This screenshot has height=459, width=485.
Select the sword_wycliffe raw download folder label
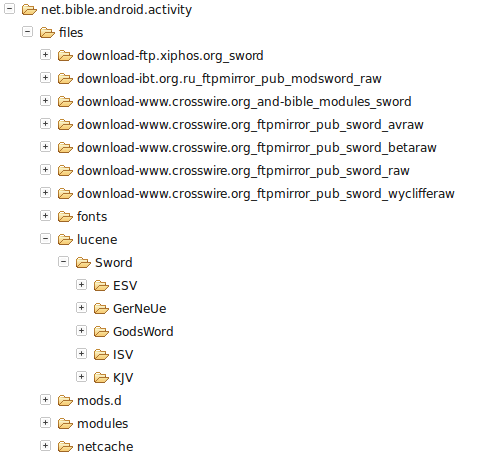tap(266, 194)
